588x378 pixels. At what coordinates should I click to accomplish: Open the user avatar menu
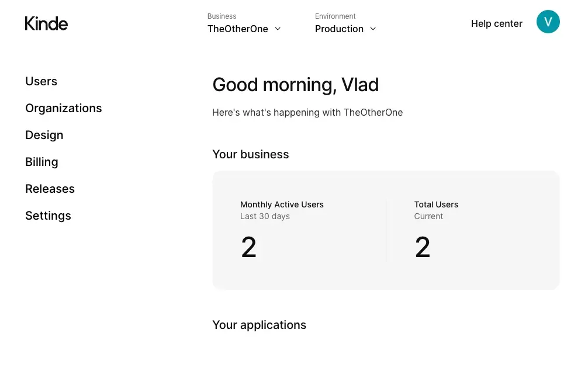pos(548,22)
